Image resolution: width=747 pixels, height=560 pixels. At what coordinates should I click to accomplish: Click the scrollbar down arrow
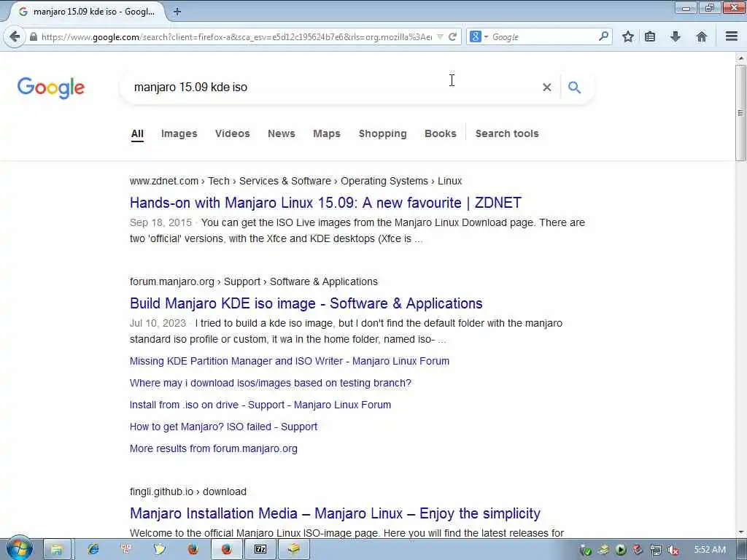coord(740,532)
